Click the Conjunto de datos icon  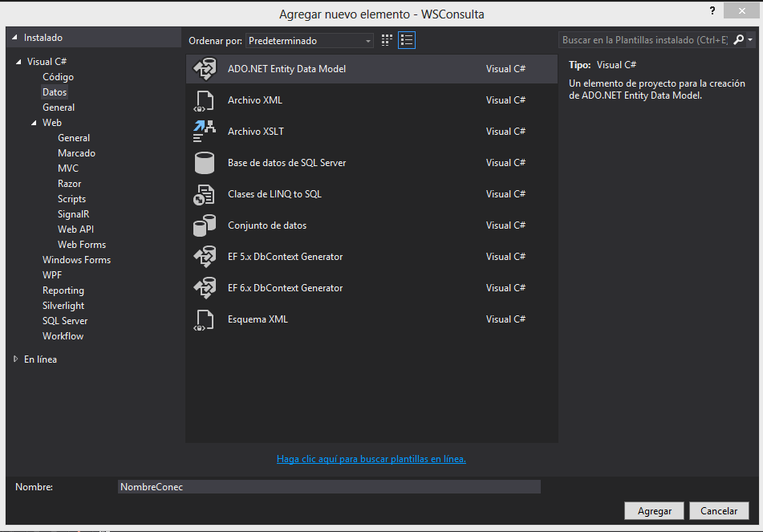205,225
